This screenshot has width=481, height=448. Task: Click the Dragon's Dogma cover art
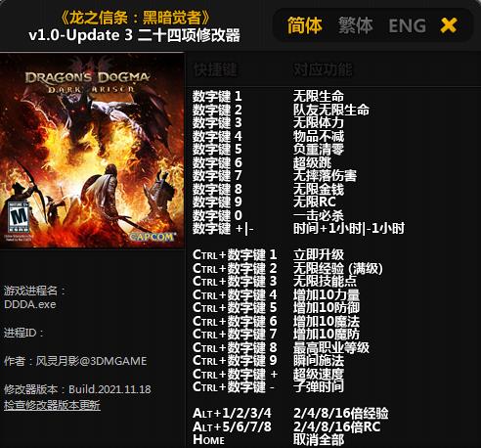(92, 151)
